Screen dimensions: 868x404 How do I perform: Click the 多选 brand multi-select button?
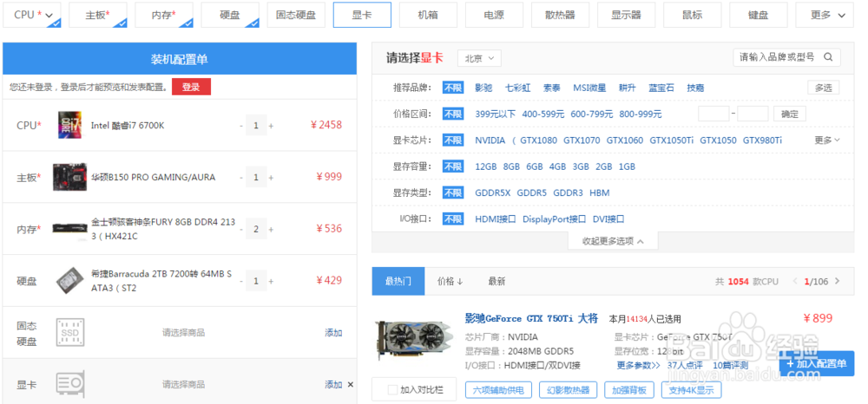click(x=823, y=88)
